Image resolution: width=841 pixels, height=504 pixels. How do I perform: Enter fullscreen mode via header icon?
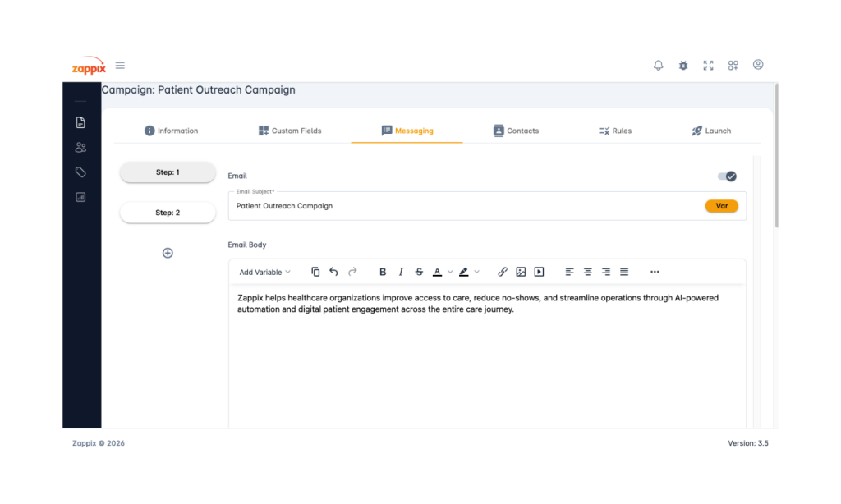pyautogui.click(x=708, y=66)
